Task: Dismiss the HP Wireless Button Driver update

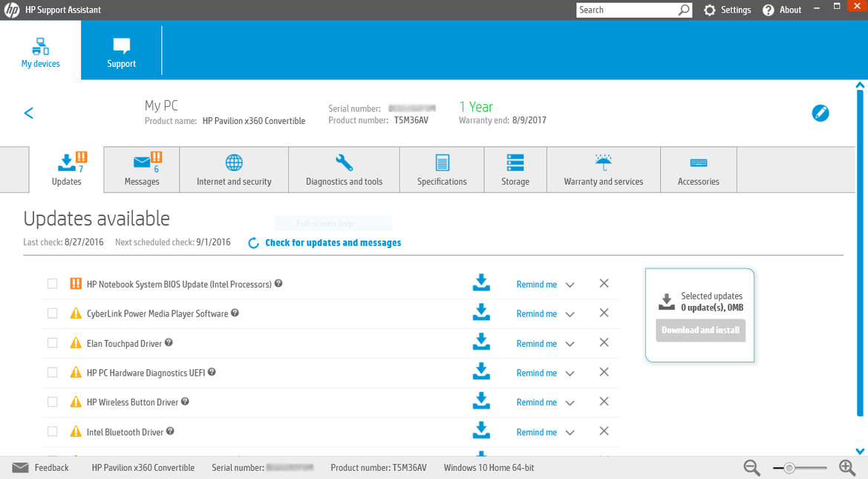Action: pos(604,402)
